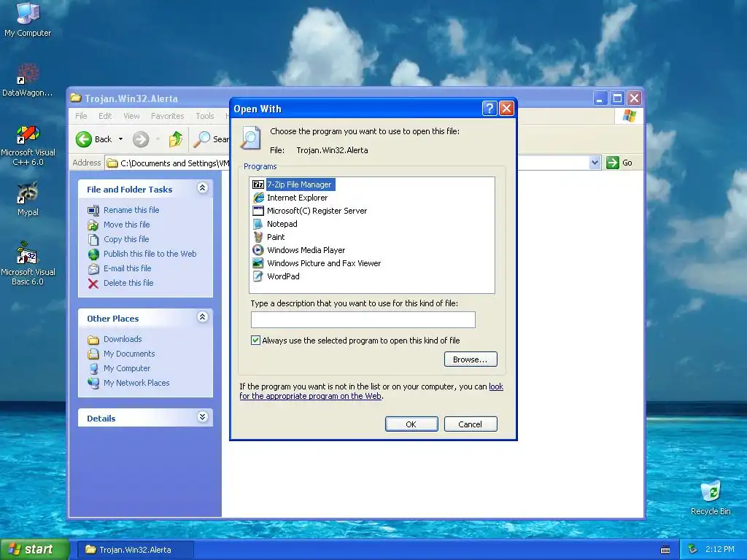Click the Open With dialog help question mark
Screen dimensions: 747x560
489,109
